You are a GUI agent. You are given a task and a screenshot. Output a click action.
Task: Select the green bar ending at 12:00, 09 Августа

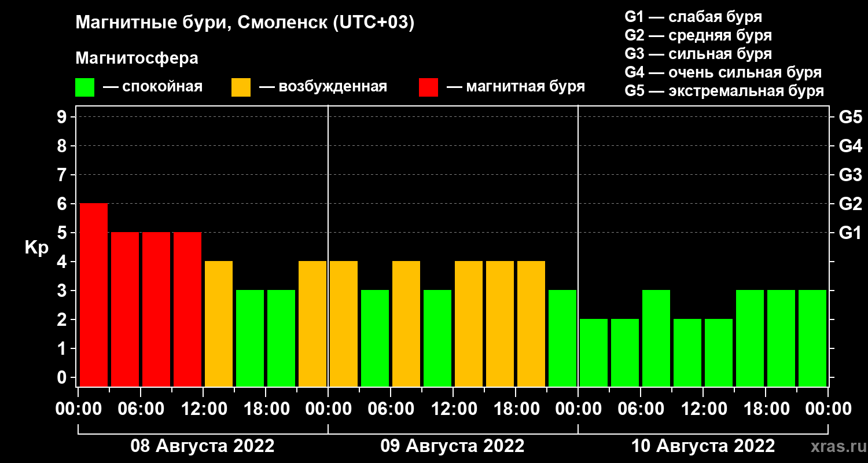point(437,339)
